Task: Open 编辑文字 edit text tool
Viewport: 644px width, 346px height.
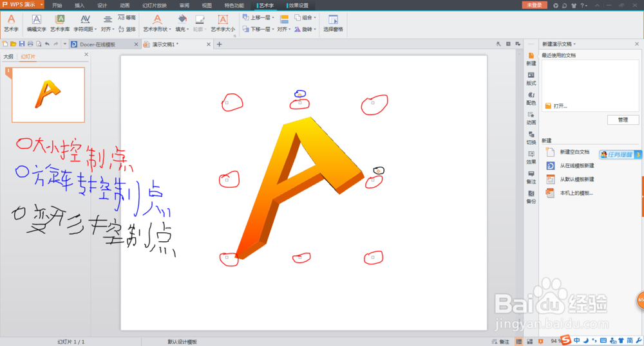Action: pos(37,23)
